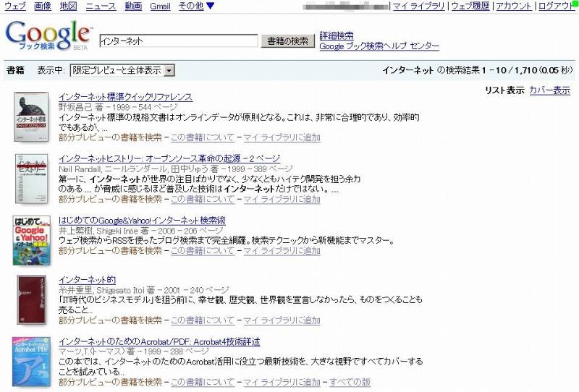Click マイ ライブラリに追加 for インターネット標準クイックリファレンス

pyautogui.click(x=282, y=137)
